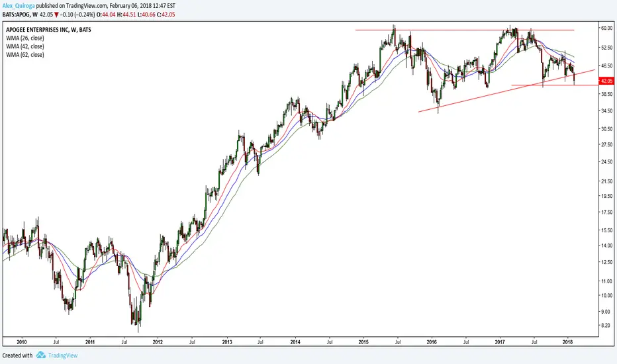Click the Created with text
The image size is (617, 364).
tap(18, 355)
